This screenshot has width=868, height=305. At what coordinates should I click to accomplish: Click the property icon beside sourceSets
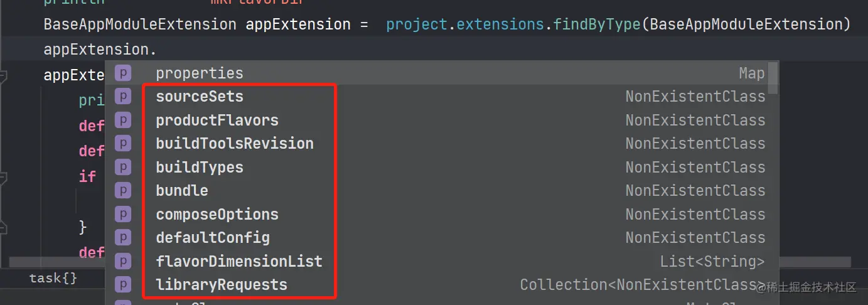[x=123, y=96]
